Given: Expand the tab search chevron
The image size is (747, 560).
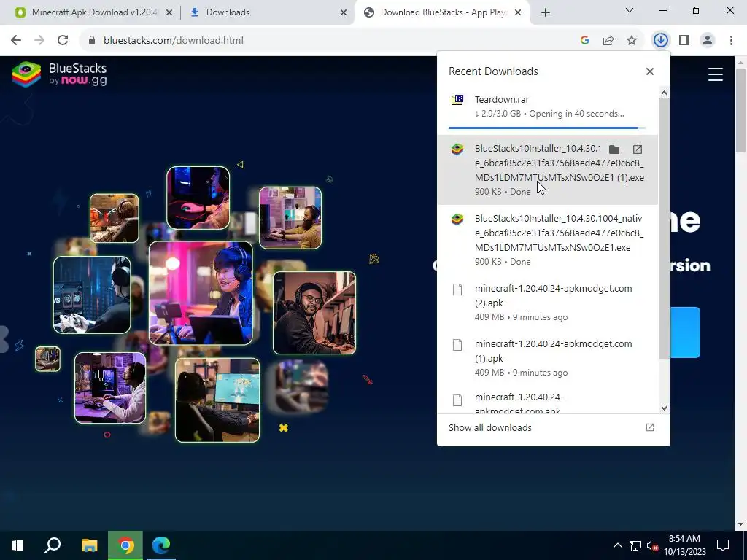Looking at the screenshot, I should (x=630, y=10).
